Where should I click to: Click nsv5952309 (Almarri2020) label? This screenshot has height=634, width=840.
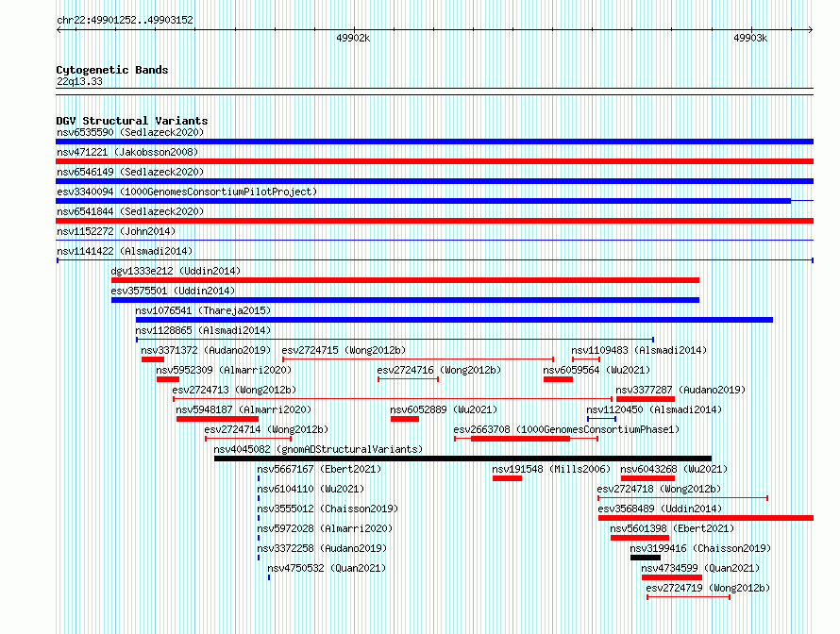click(x=224, y=370)
